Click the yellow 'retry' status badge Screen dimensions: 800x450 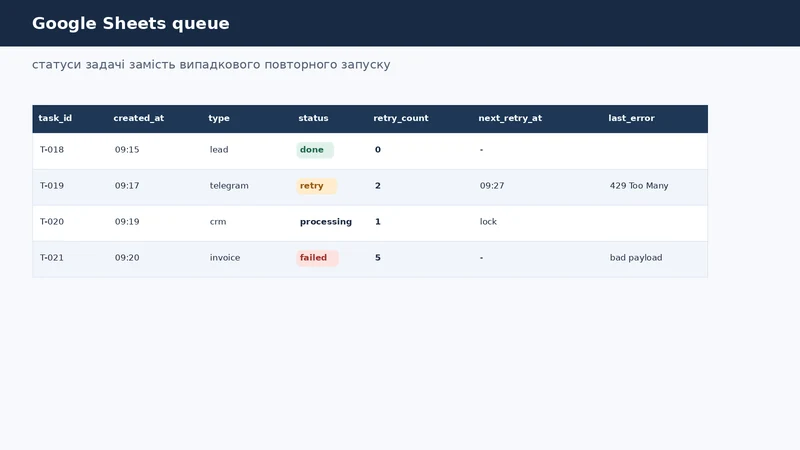pyautogui.click(x=316, y=186)
